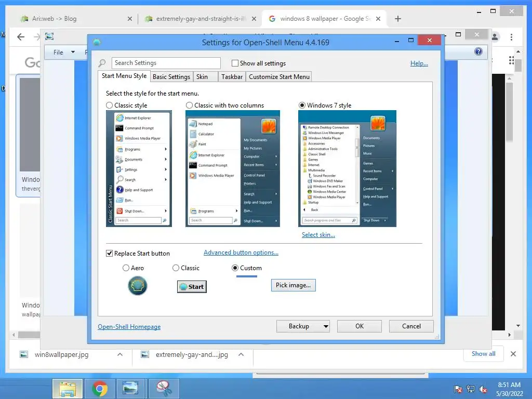Click the Classic Start button preview image
The image size is (532, 399).
[x=192, y=287]
